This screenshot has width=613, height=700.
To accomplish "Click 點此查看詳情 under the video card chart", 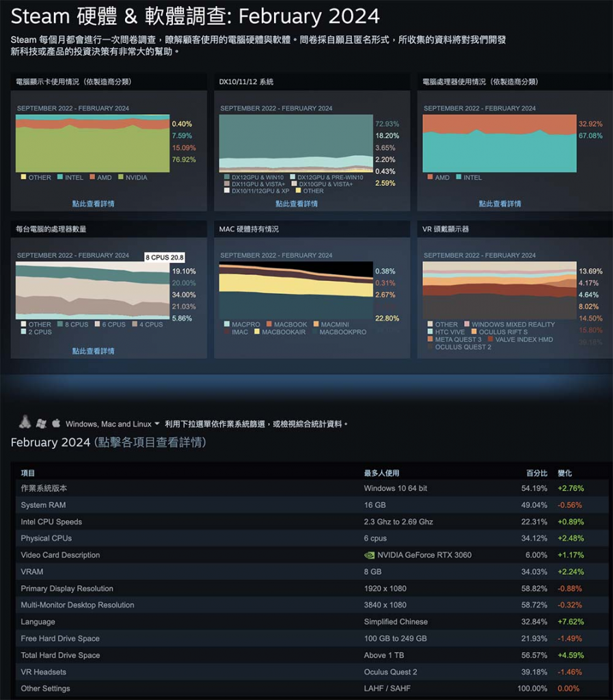I will coord(93,204).
